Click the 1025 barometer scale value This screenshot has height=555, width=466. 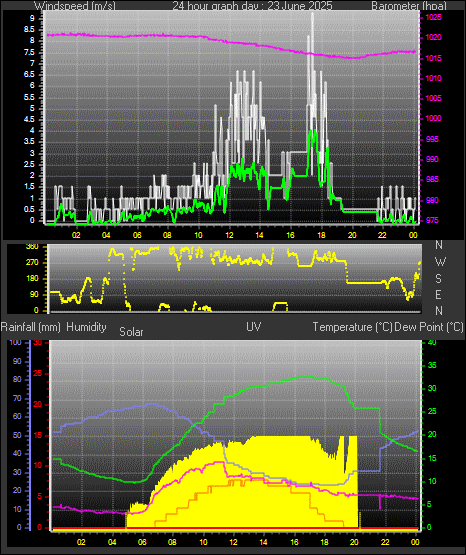coord(433,17)
